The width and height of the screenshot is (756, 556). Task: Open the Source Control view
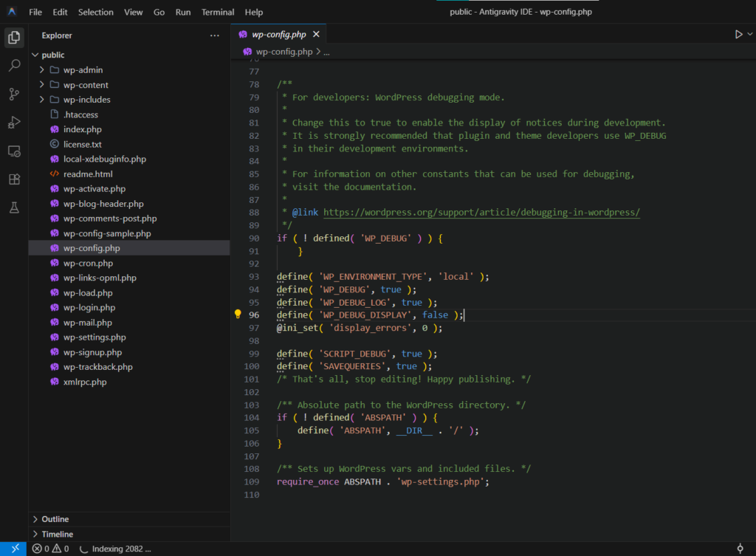click(x=14, y=94)
